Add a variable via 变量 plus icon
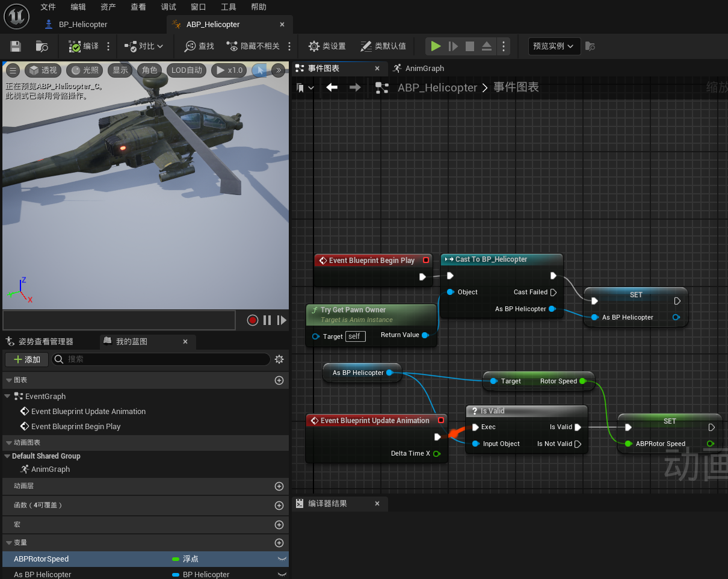Viewport: 728px width, 579px height. click(x=279, y=543)
